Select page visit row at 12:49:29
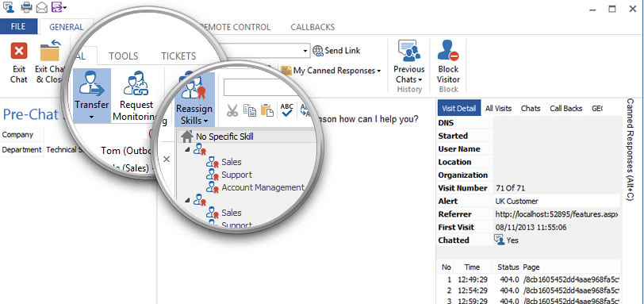Viewport: 644px width, 304px height. coord(528,279)
